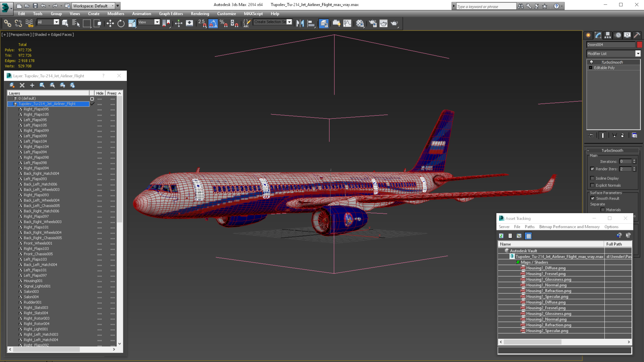This screenshot has height=362, width=644.
Task: Open the Utilities command panel tab
Action: [637, 35]
